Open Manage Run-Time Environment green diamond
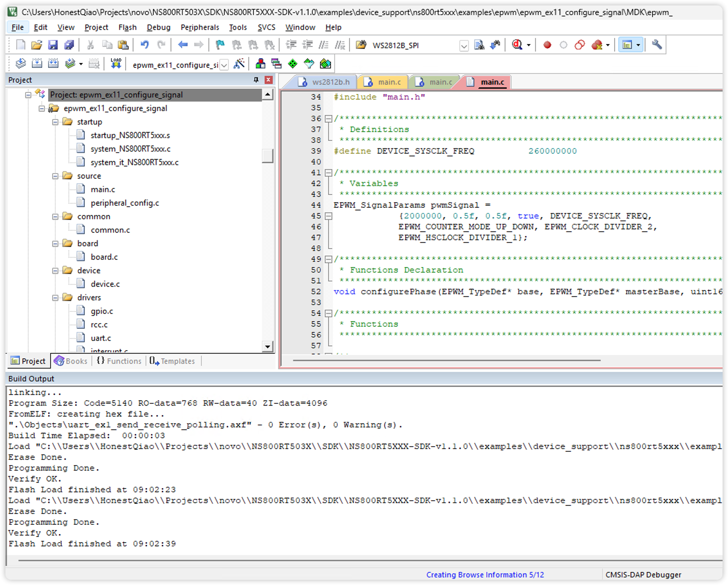 click(x=293, y=64)
